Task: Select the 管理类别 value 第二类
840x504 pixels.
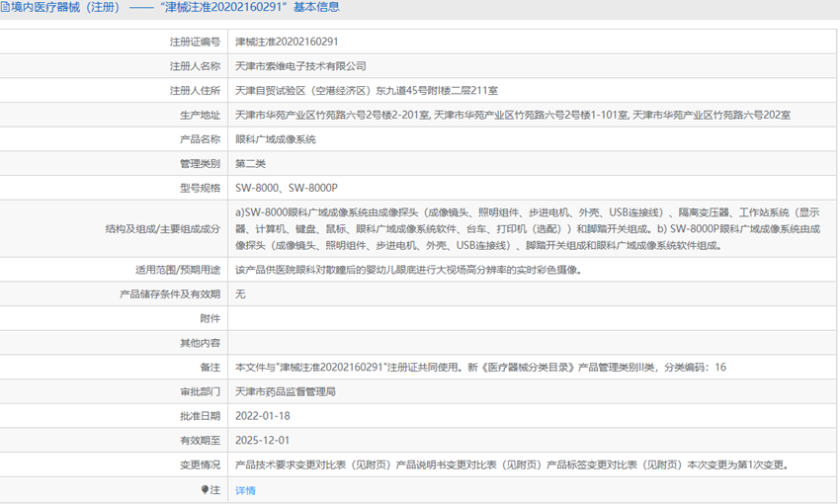Action: [250, 164]
